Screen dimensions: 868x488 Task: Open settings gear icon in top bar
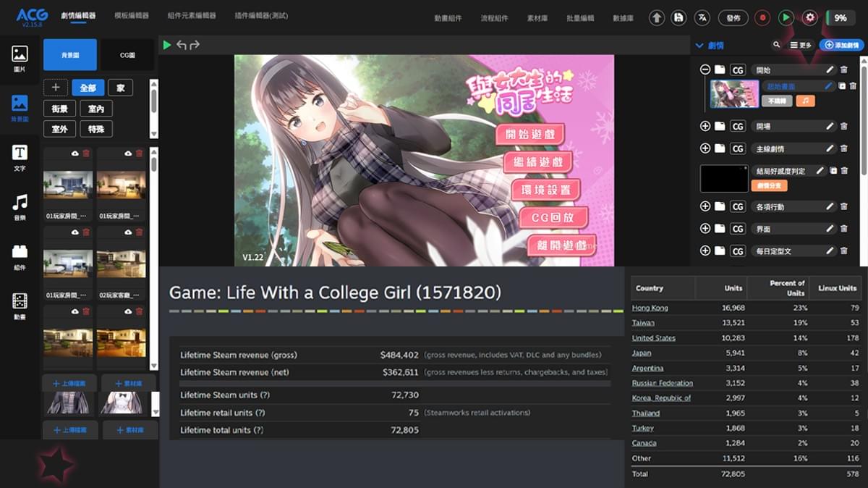809,18
